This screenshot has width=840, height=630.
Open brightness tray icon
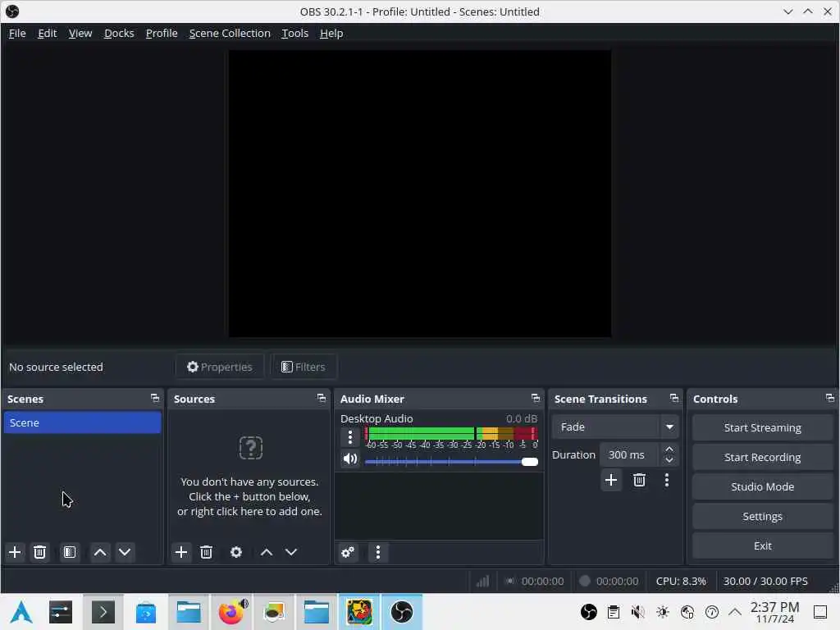tap(663, 612)
